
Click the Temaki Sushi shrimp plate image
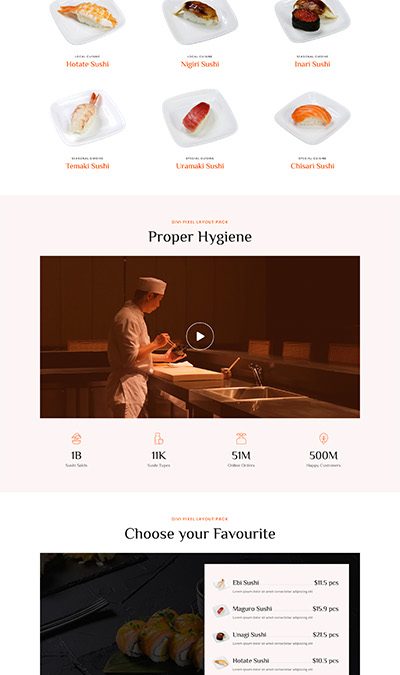[87, 118]
